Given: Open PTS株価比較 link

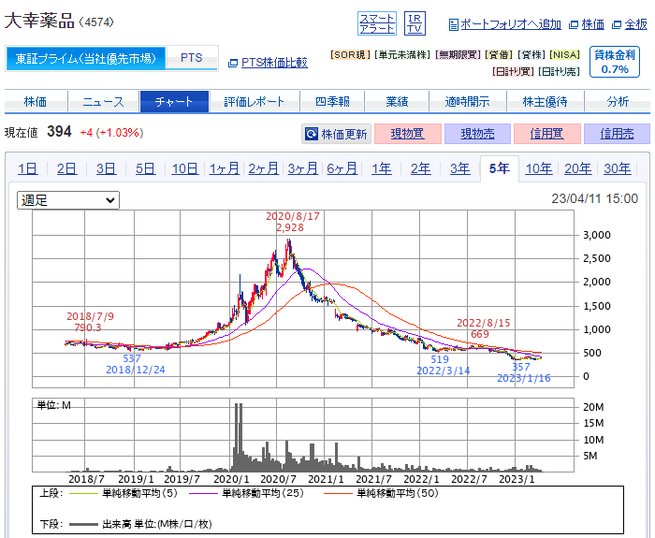Looking at the screenshot, I should (274, 63).
